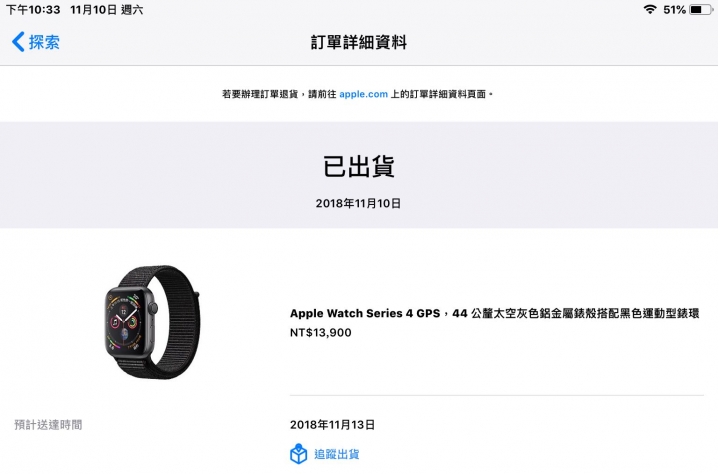Tap the 2018年11月13日 delivery date
The height and width of the screenshot is (474, 720).
(332, 425)
